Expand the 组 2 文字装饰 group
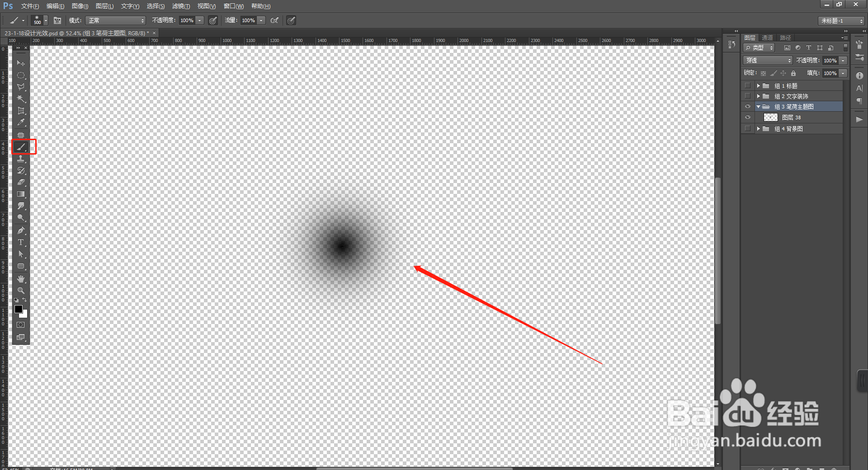This screenshot has height=470, width=868. (x=759, y=96)
